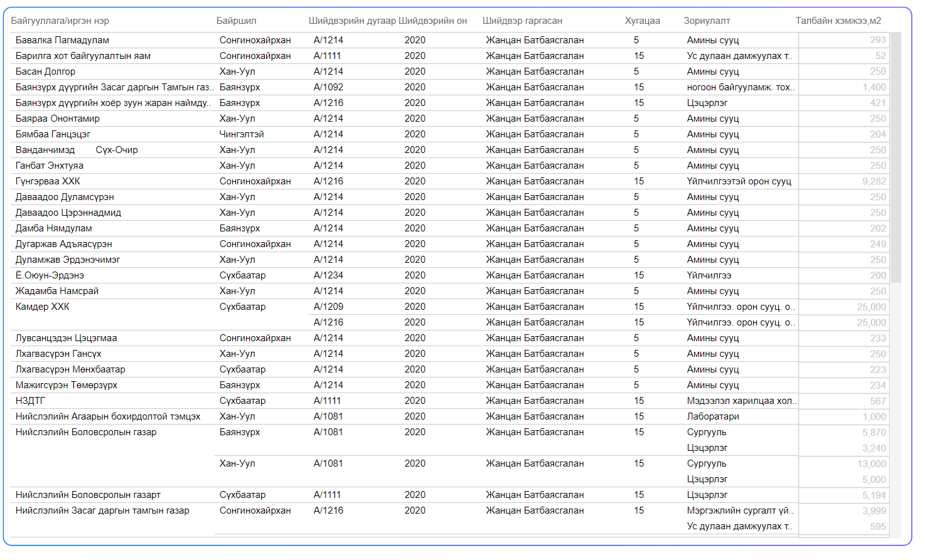Click Барилга хот байгуулалтын яам entry

click(83, 56)
